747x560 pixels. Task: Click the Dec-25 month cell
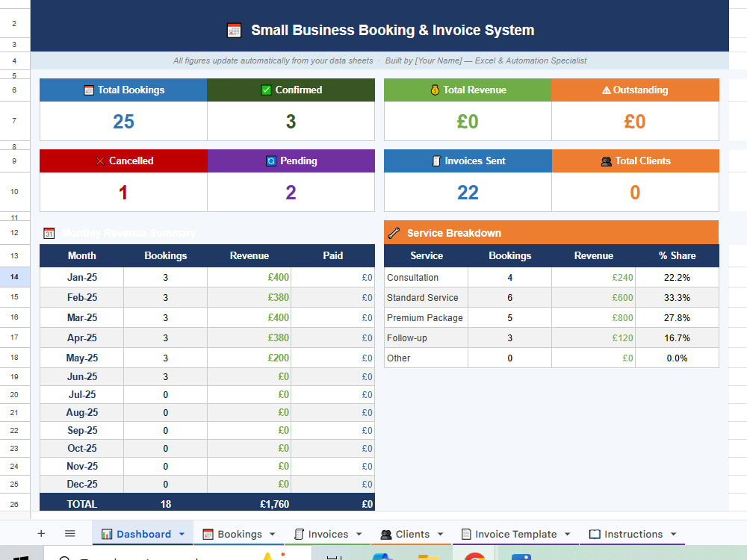81,485
